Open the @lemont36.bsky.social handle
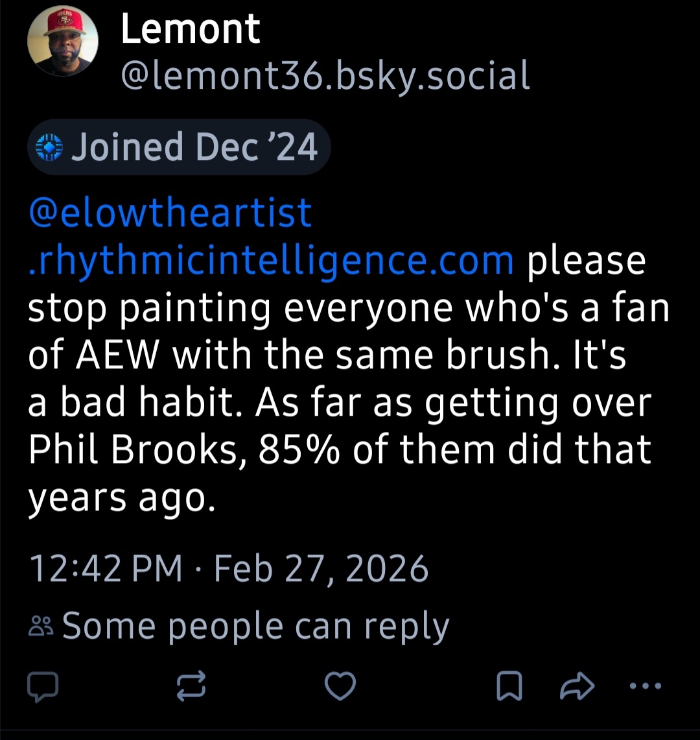The height and width of the screenshot is (740, 700). (325, 75)
